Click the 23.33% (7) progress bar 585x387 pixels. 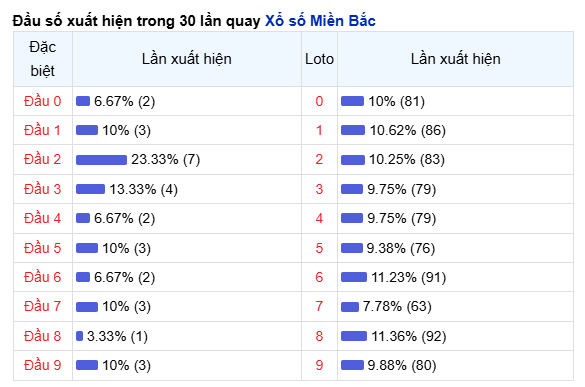(x=101, y=160)
